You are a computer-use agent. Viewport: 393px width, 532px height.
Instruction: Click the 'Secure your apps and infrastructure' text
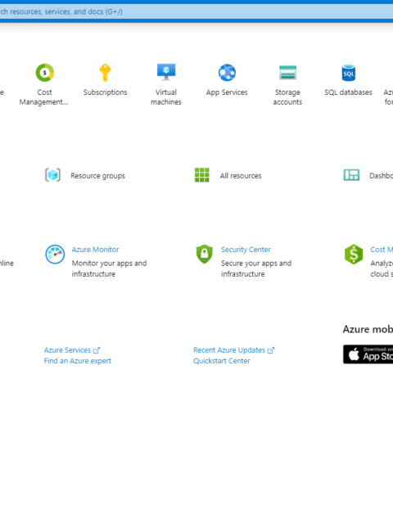click(256, 268)
